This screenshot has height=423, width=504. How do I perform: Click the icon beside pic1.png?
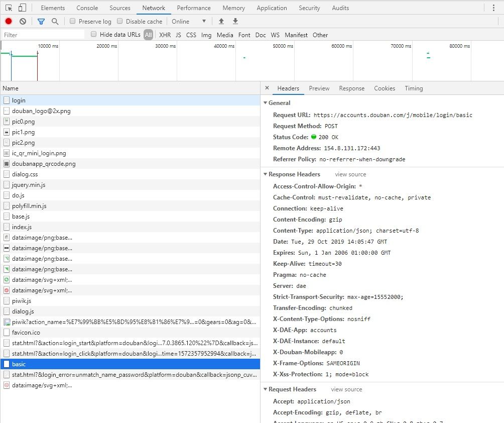[x=7, y=132]
